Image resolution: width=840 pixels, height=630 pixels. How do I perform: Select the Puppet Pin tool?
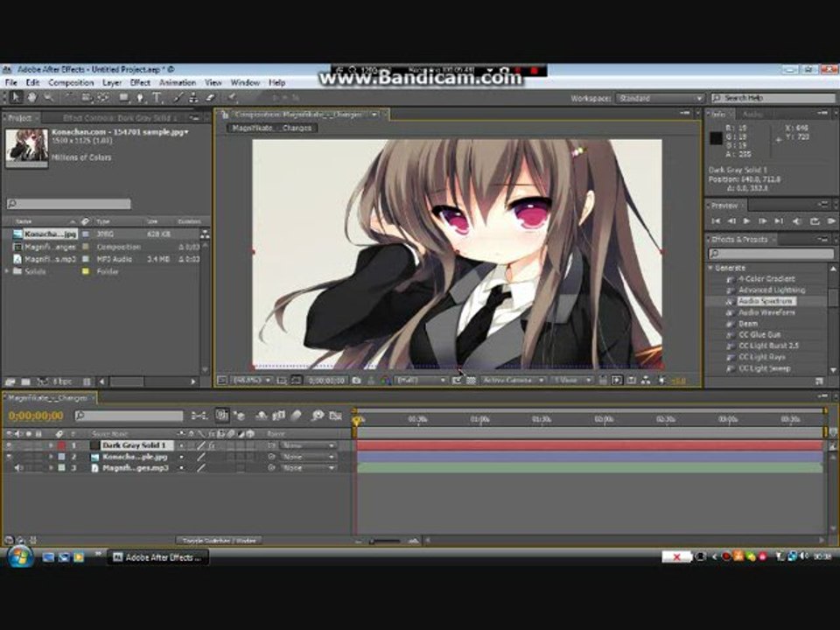click(x=232, y=97)
